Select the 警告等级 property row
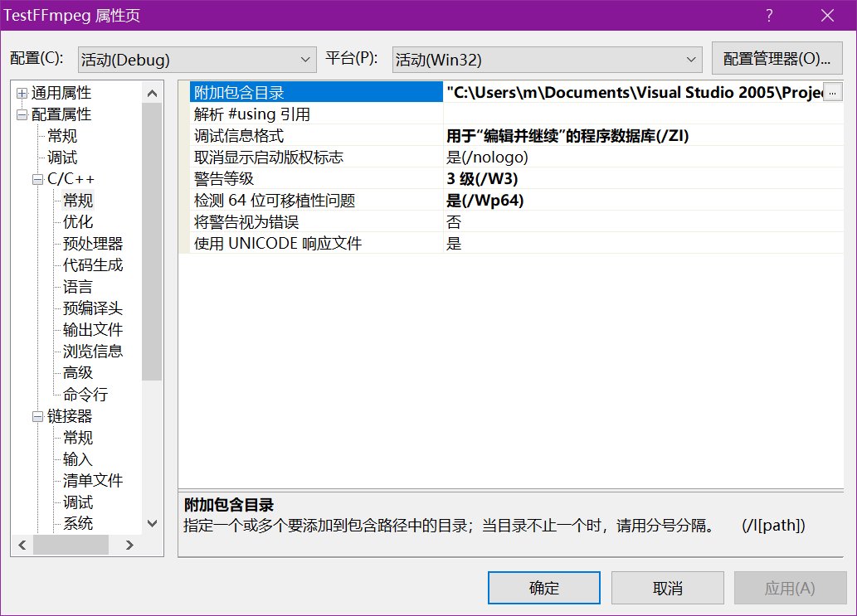Screen dimensions: 857x616 coord(224,179)
